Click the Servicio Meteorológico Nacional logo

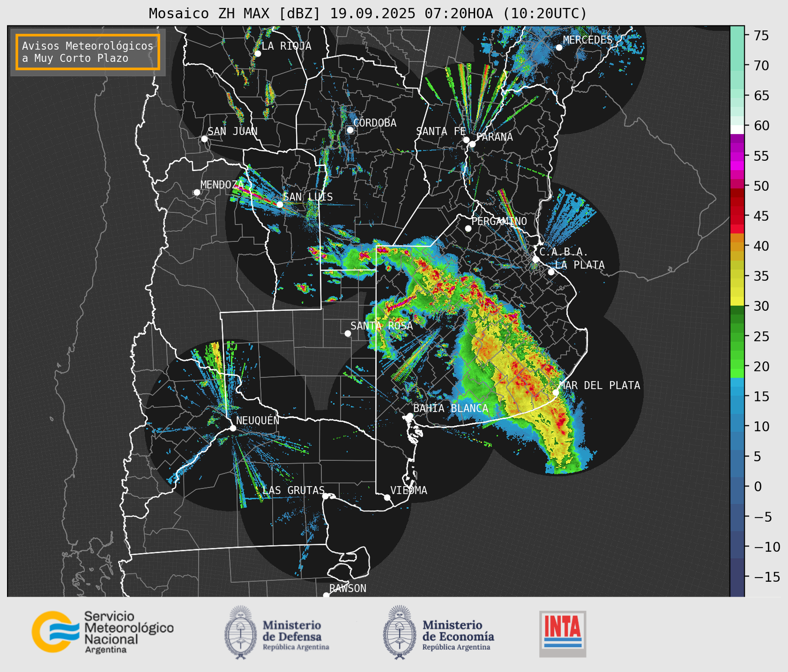[103, 632]
